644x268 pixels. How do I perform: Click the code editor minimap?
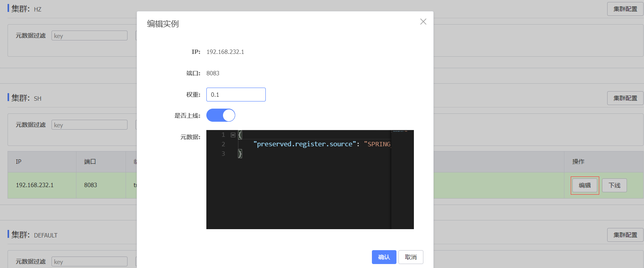pos(402,180)
